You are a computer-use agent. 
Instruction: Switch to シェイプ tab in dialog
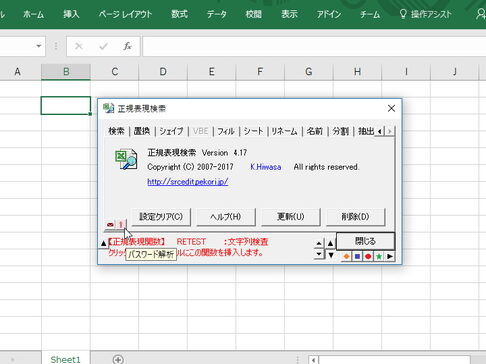coord(171,131)
